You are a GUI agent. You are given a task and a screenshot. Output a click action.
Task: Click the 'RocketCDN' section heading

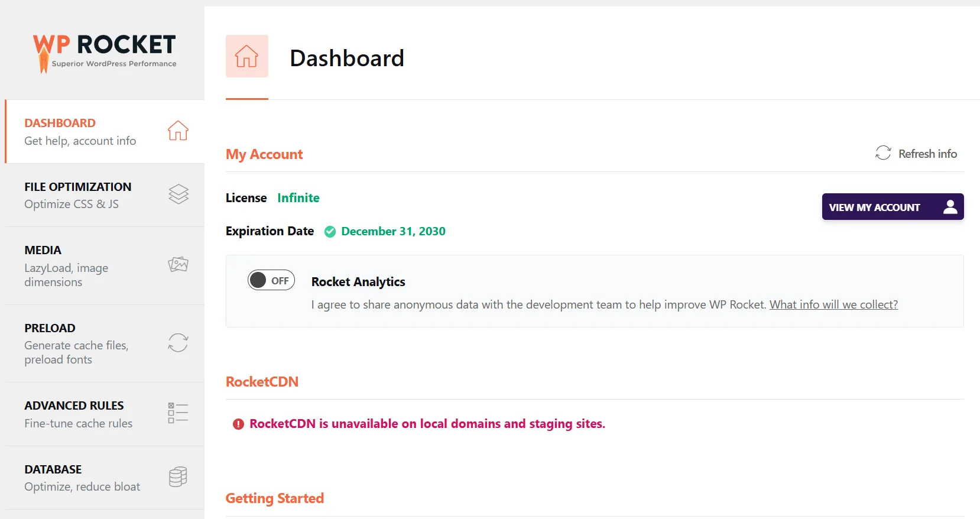coord(262,382)
